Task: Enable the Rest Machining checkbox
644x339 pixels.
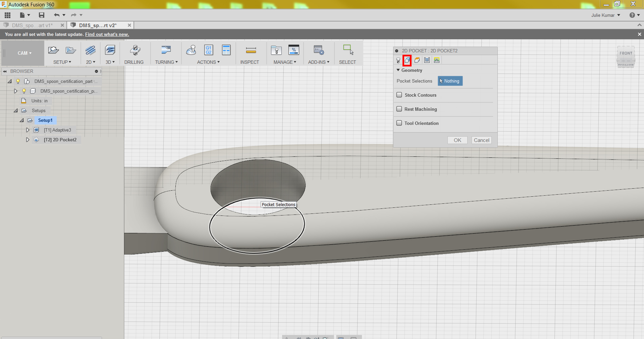Action: [x=399, y=109]
